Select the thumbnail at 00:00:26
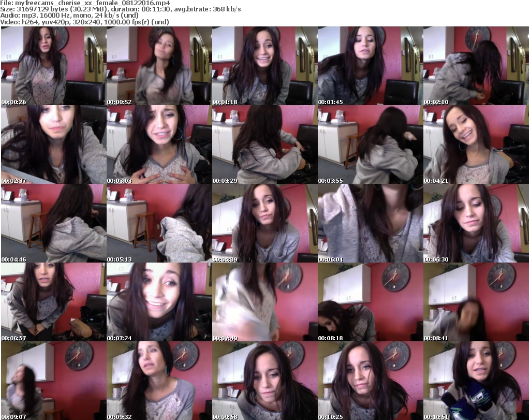This screenshot has height=420, width=530. [x=54, y=66]
